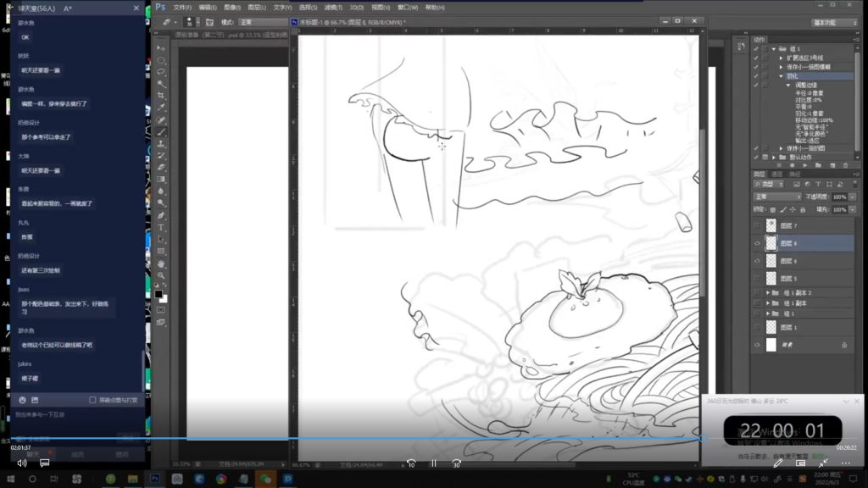Expand the 组 1 副本 2 layer group
Screen dimensions: 868x488
[768, 292]
